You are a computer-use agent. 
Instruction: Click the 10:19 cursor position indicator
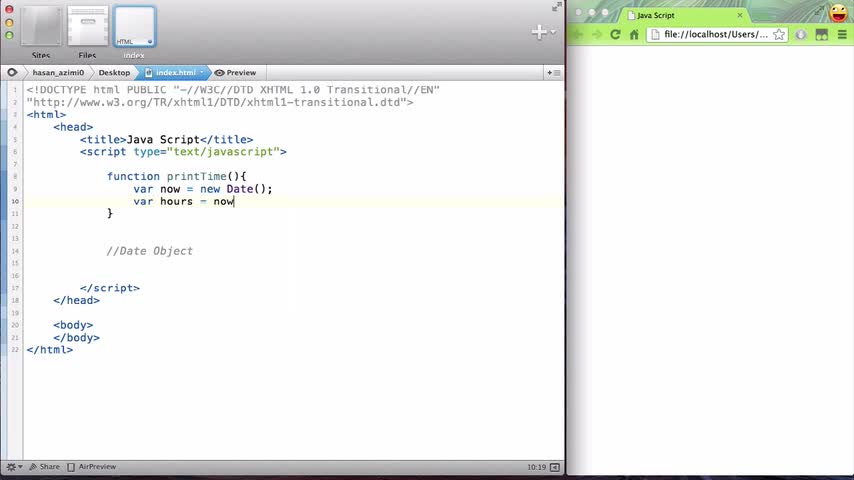click(536, 467)
